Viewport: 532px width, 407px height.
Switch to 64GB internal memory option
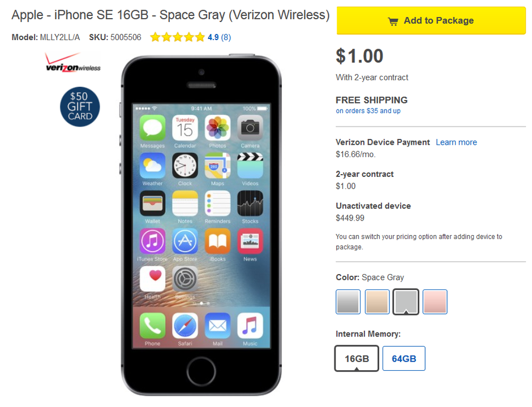coord(404,358)
